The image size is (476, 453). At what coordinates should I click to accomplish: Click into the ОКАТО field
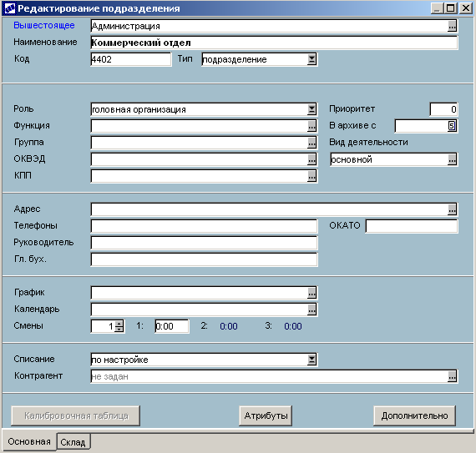click(x=412, y=226)
